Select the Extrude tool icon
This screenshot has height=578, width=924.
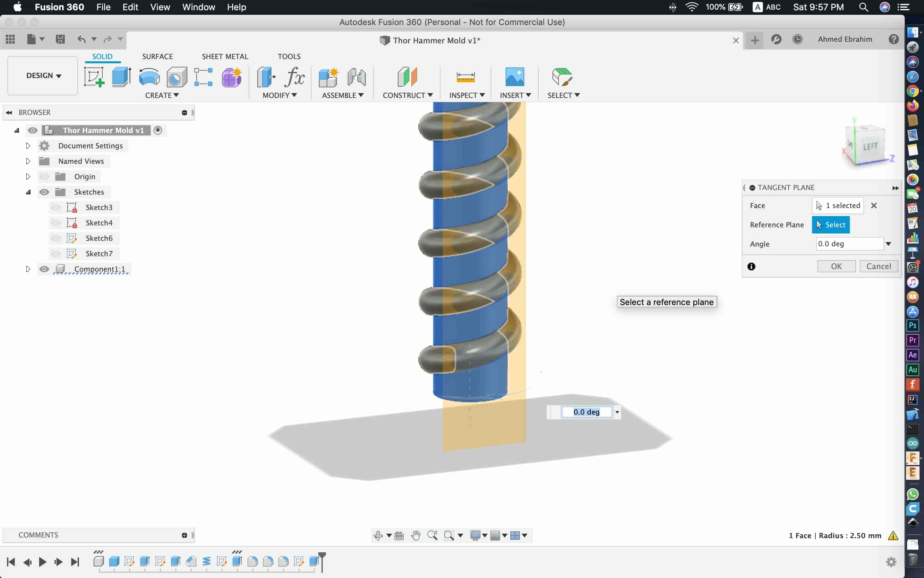[121, 77]
